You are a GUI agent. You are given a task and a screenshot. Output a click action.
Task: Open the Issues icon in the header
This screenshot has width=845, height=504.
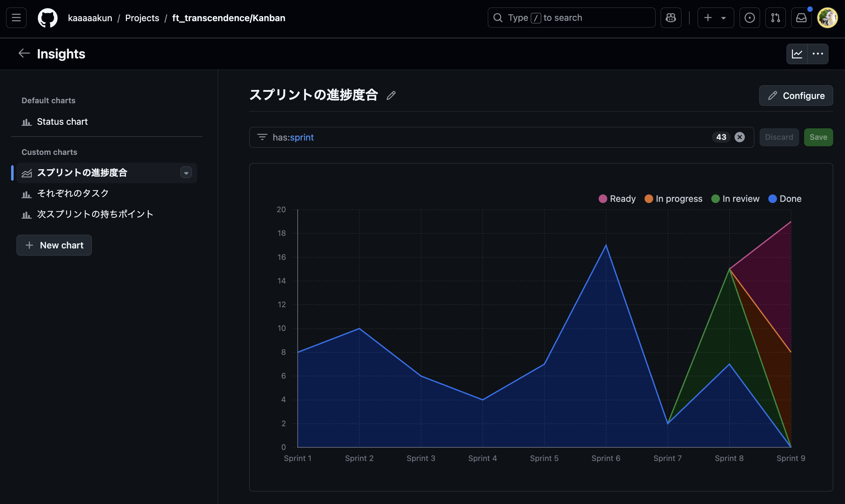[749, 18]
